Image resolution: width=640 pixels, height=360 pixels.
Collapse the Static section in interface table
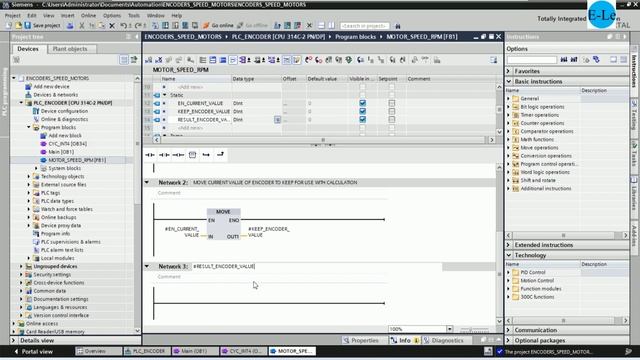[x=164, y=95]
